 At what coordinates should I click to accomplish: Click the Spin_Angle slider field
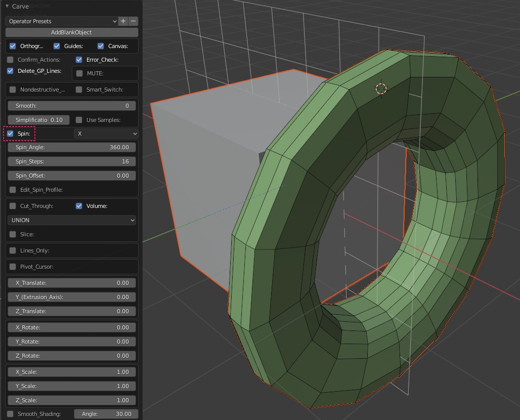pyautogui.click(x=72, y=147)
